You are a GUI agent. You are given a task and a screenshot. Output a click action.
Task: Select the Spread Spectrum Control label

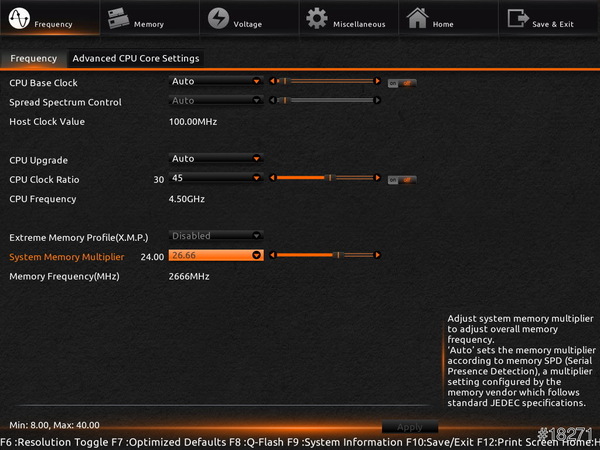coord(65,103)
